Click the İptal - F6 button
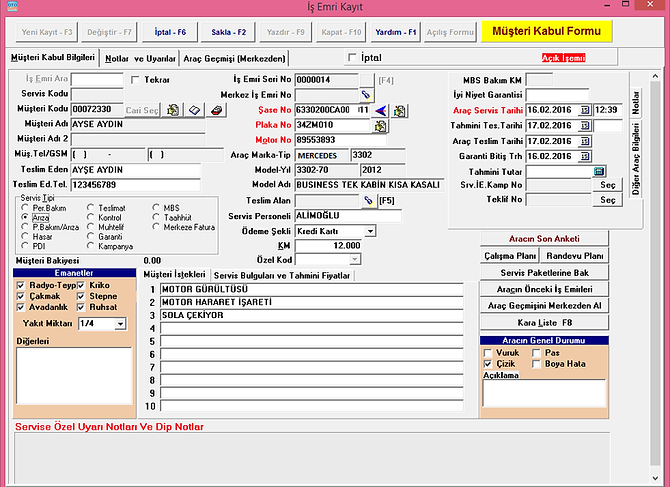670x487 pixels. (x=170, y=32)
